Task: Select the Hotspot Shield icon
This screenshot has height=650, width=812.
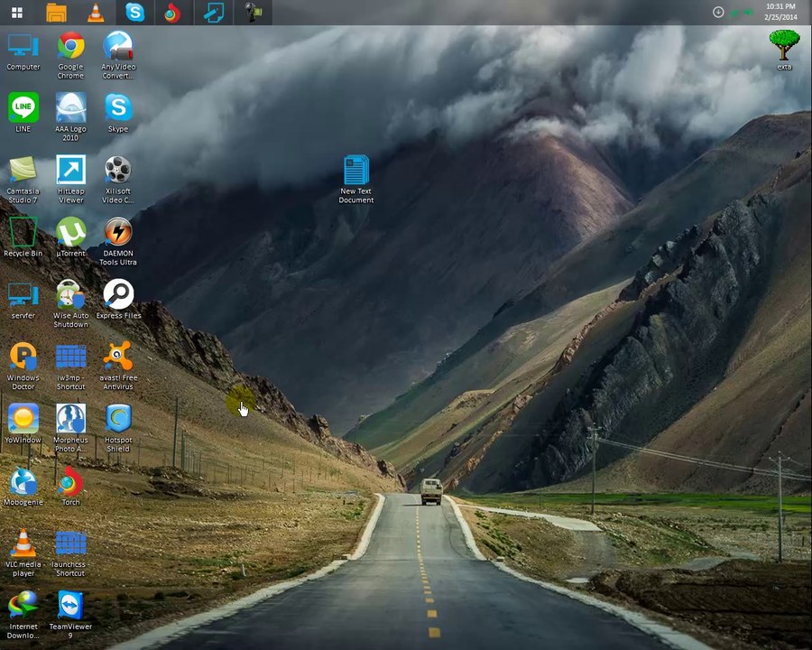Action: tap(118, 428)
